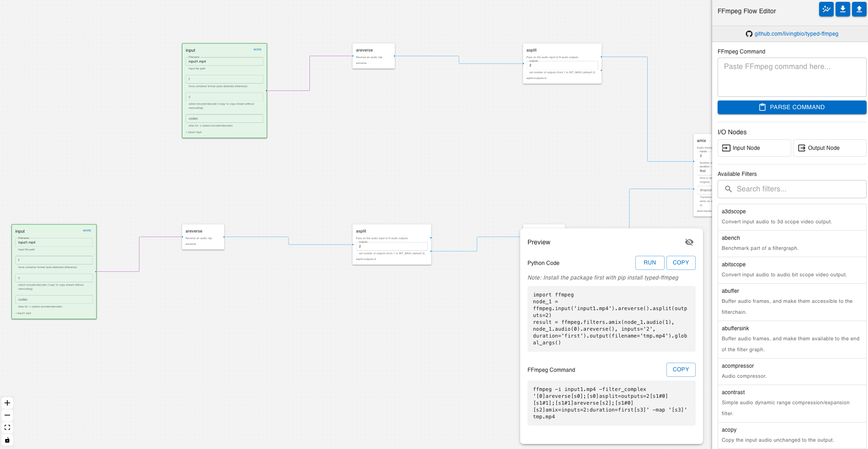Click the search magnifier icon

(728, 189)
